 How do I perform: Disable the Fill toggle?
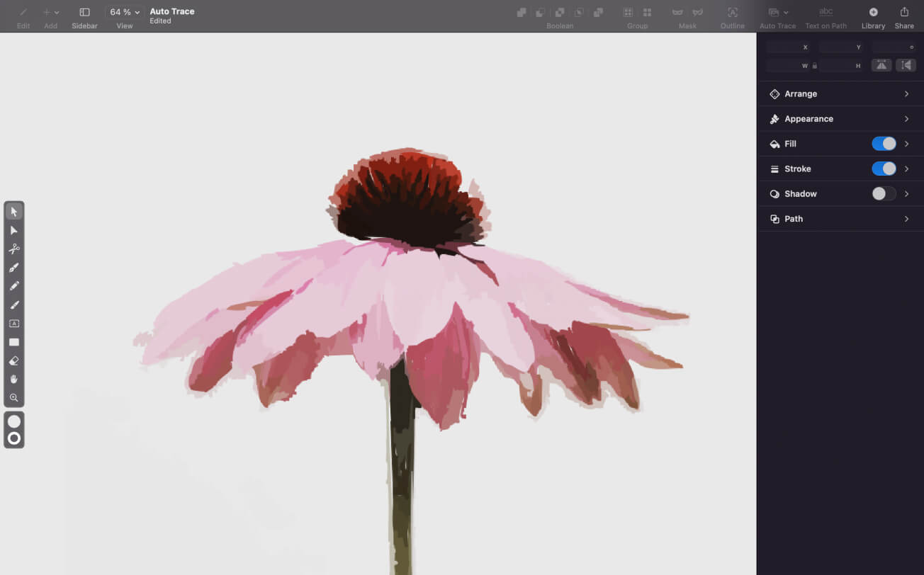click(x=884, y=144)
